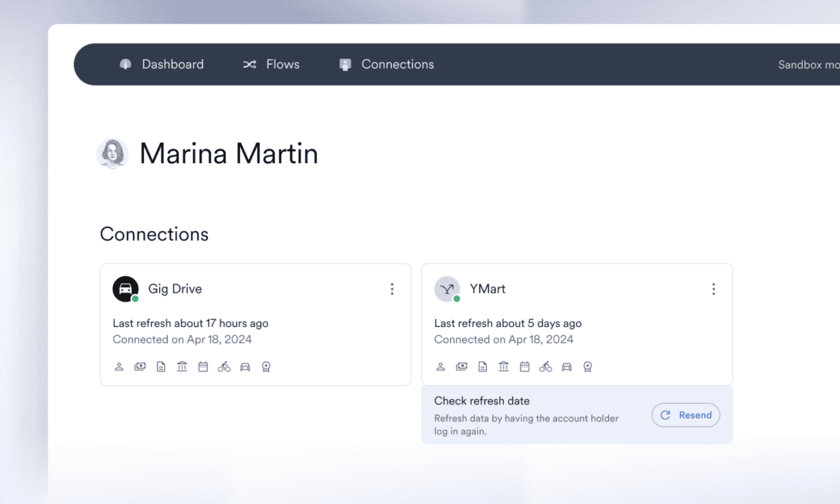The height and width of the screenshot is (504, 840).
Task: Click the refresh arrow icon beside Resend
Action: (x=665, y=415)
